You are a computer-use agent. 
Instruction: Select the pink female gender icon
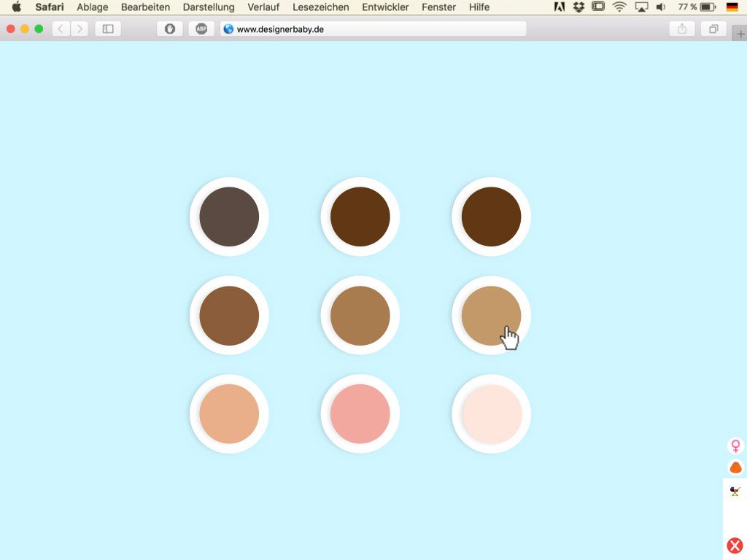tap(735, 446)
